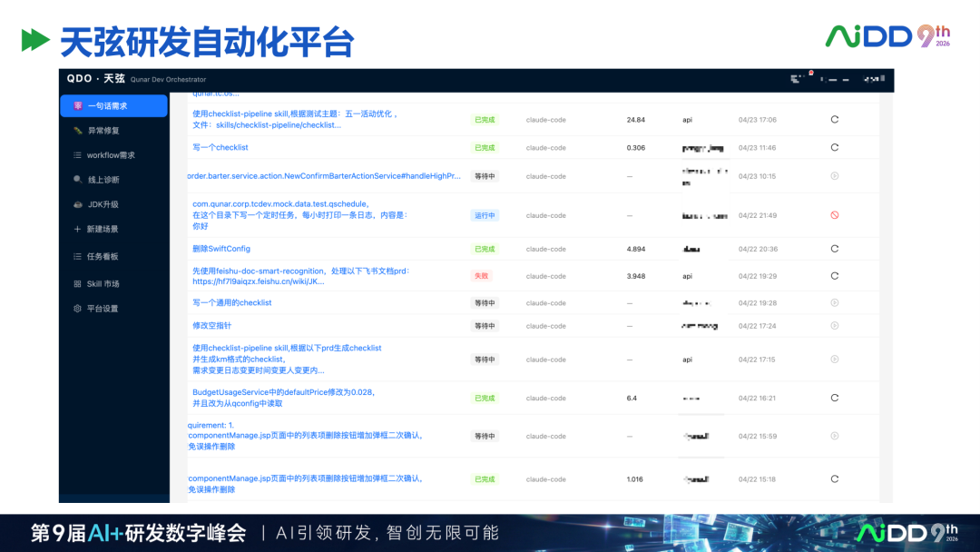Retry the 04/22 15:18 componentManage.jsp task
The height and width of the screenshot is (552, 980).
tap(835, 478)
